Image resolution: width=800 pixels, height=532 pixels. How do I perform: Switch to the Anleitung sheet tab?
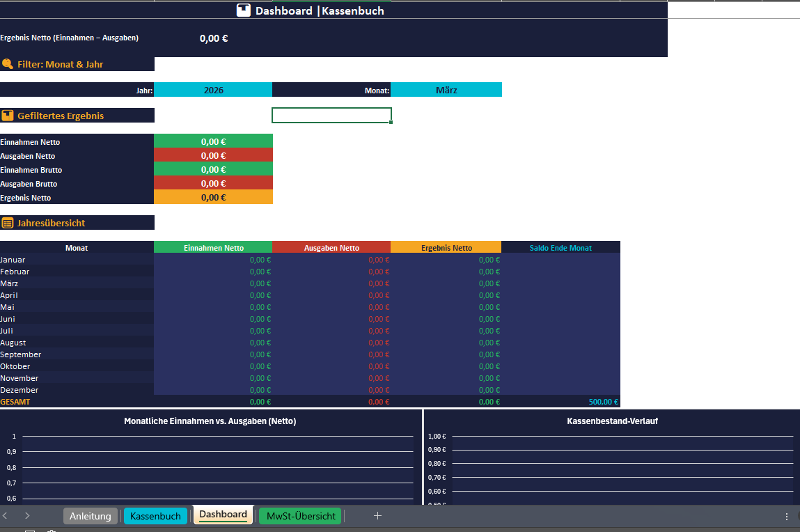(91, 516)
